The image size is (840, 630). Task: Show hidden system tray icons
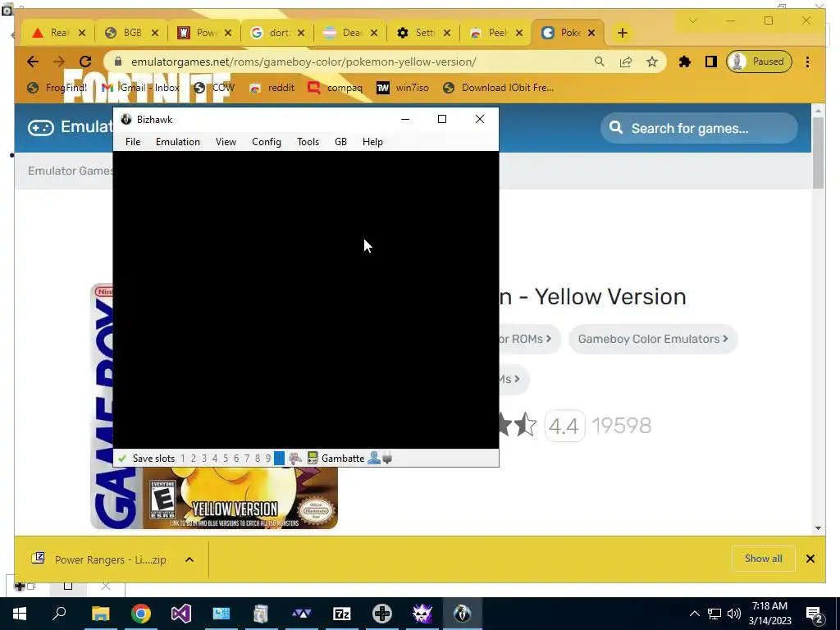[x=694, y=614]
